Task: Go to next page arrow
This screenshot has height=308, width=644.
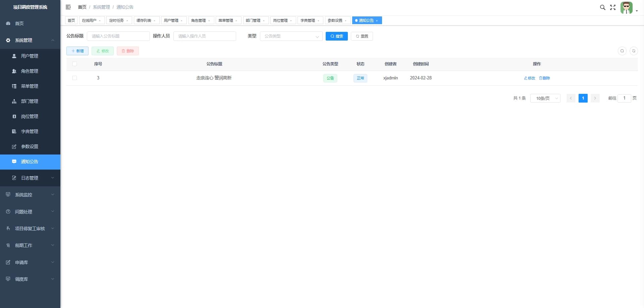Action: point(595,98)
